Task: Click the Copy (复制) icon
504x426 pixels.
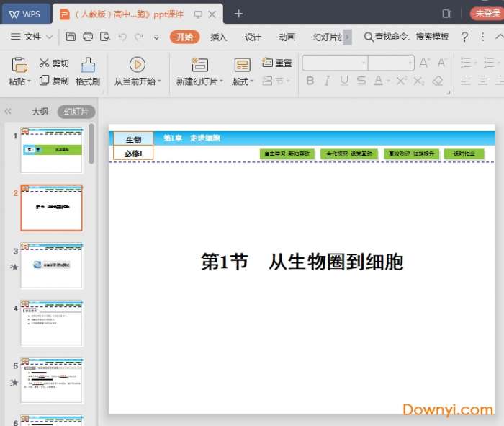Action: [45, 81]
